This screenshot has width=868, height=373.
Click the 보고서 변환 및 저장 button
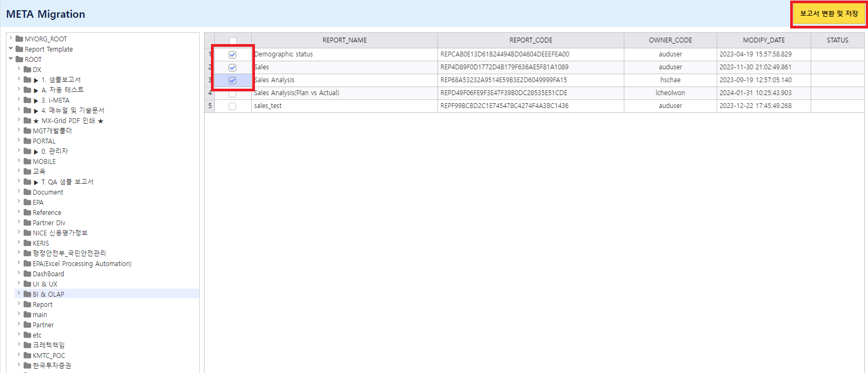829,14
